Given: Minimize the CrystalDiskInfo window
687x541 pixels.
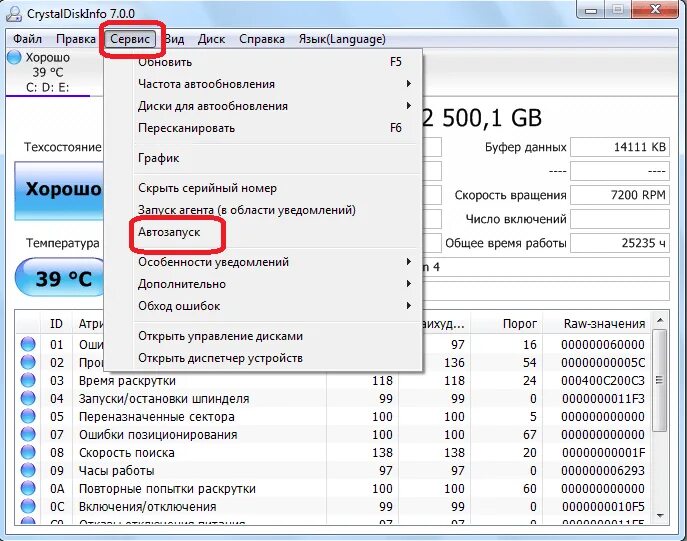Looking at the screenshot, I should point(591,10).
